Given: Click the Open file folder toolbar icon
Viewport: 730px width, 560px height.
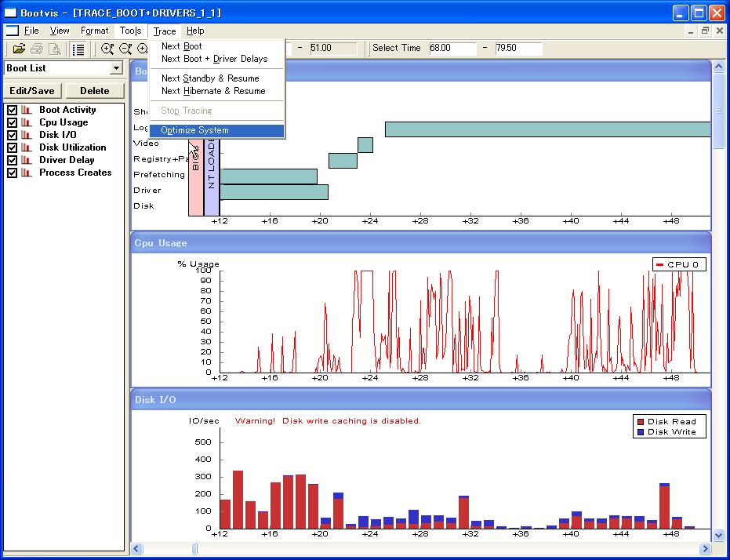Looking at the screenshot, I should coord(19,49).
